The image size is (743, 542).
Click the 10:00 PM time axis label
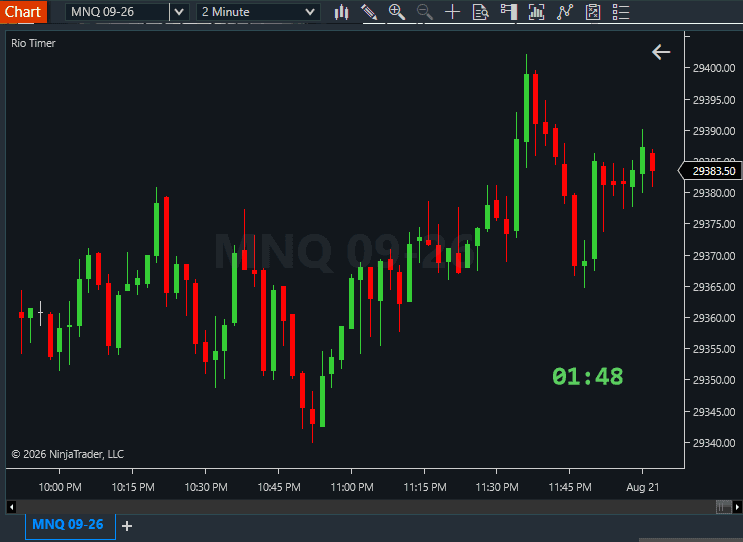(60, 487)
